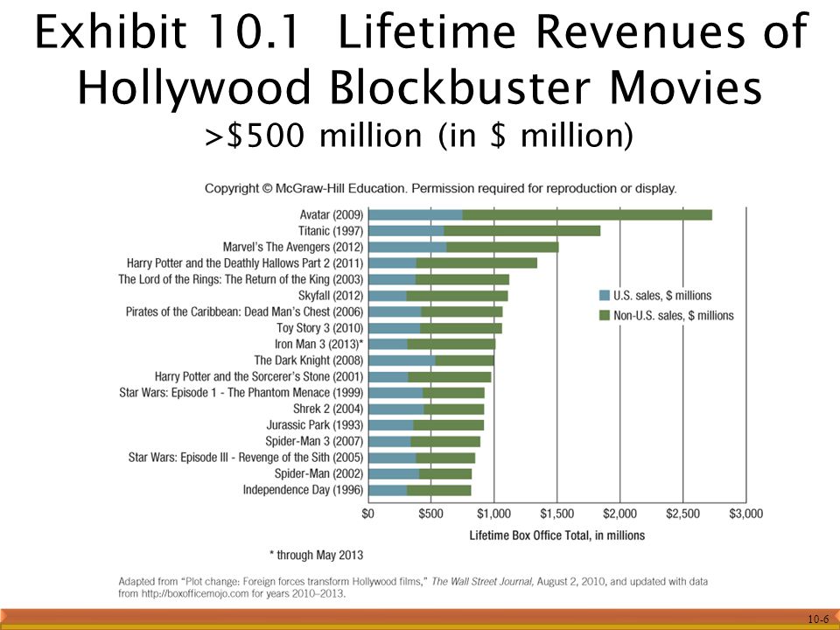This screenshot has width=840, height=630.
Task: Select the green segment of Toy Story 3's bar
Action: [461, 328]
